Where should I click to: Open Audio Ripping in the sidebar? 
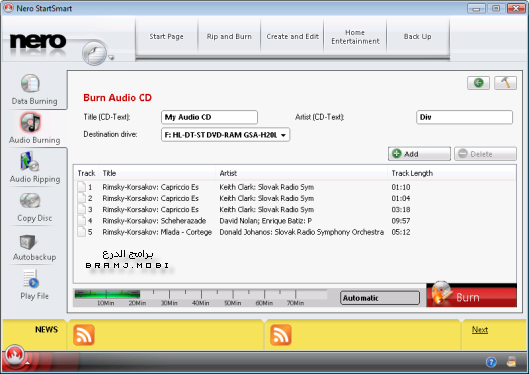[x=35, y=168]
